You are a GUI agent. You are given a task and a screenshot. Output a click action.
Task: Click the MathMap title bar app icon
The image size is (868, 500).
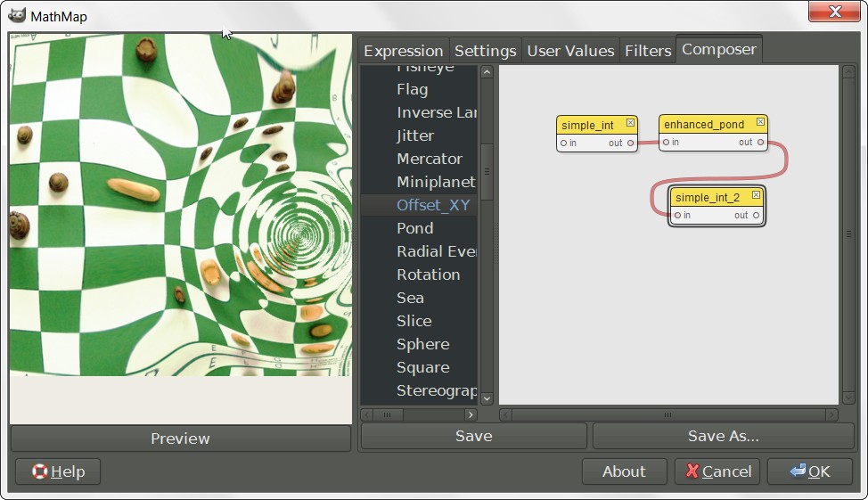coord(17,15)
